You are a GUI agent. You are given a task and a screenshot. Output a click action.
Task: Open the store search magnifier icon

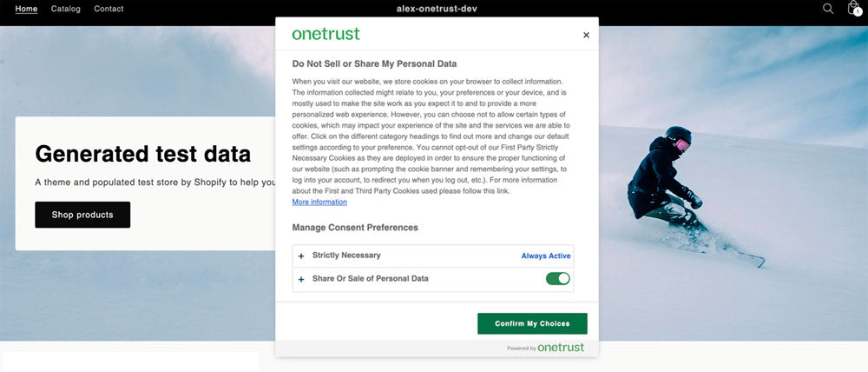tap(828, 9)
